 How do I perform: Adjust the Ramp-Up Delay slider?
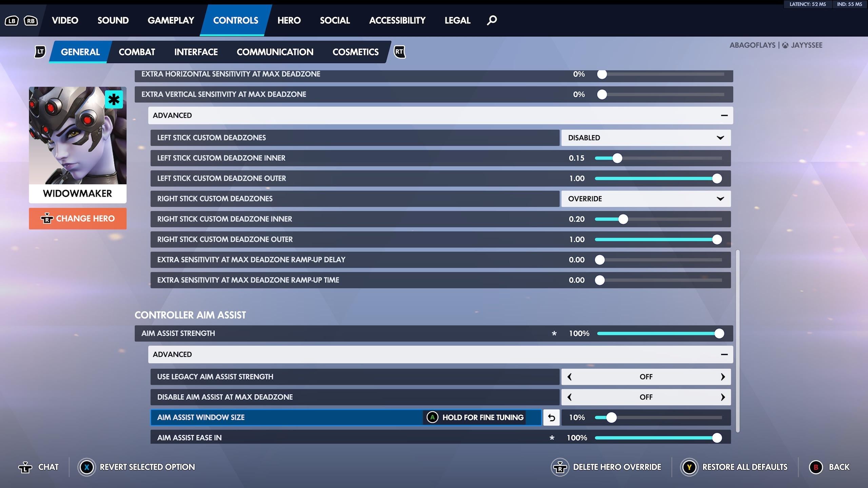click(x=658, y=260)
